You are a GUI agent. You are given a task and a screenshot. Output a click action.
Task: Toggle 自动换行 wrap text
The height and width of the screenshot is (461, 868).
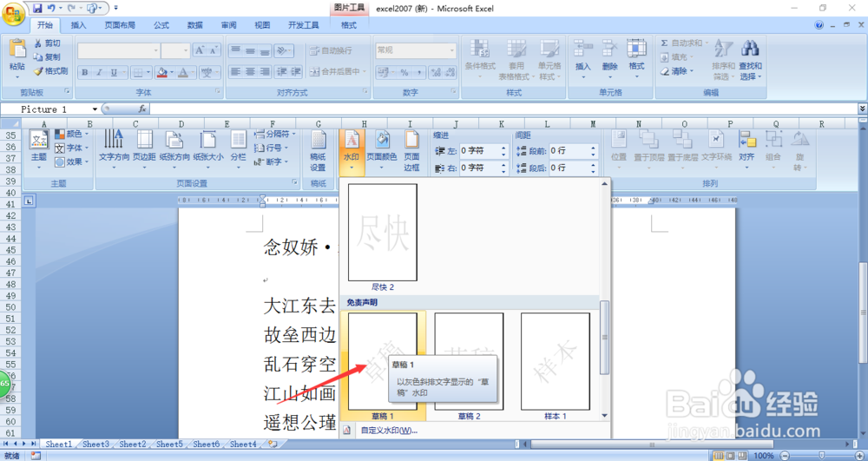[331, 50]
